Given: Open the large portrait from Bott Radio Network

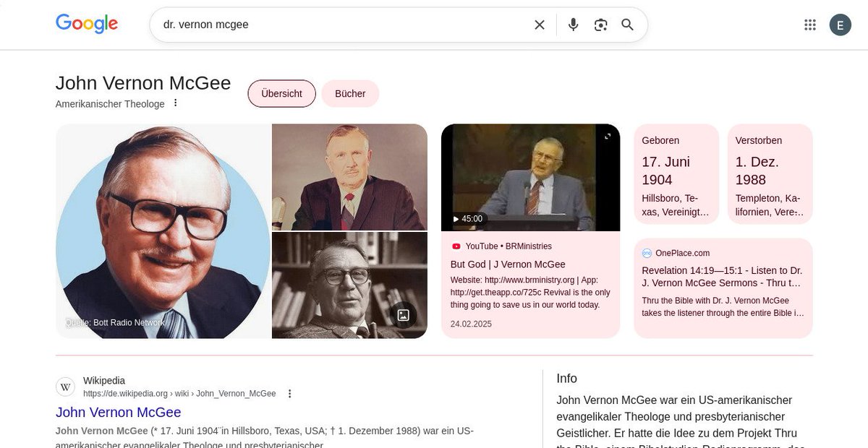Looking at the screenshot, I should click(x=163, y=231).
